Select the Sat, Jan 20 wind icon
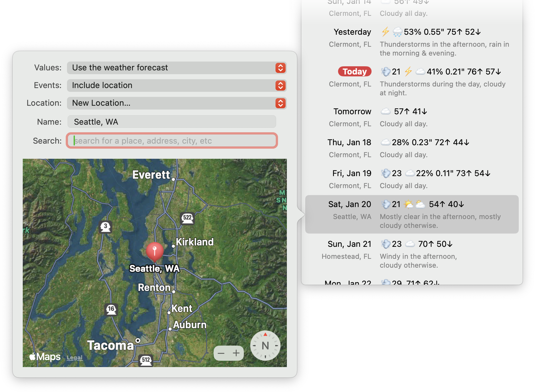 tap(386, 204)
